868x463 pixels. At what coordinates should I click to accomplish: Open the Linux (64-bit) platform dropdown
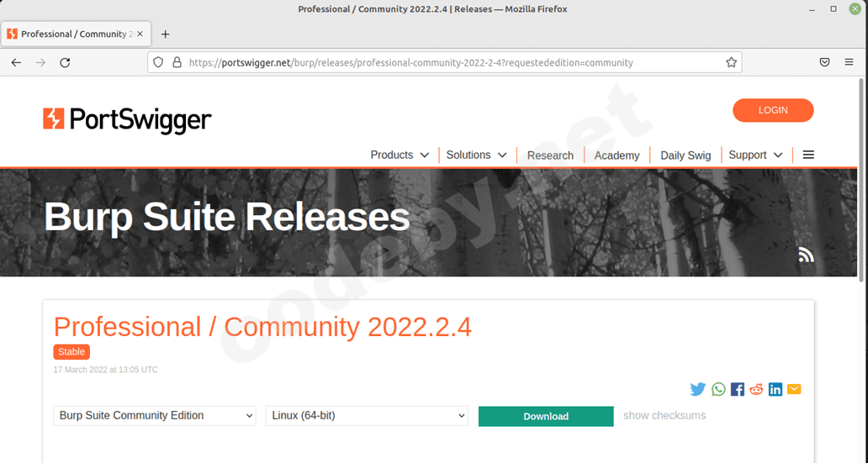[x=367, y=416]
